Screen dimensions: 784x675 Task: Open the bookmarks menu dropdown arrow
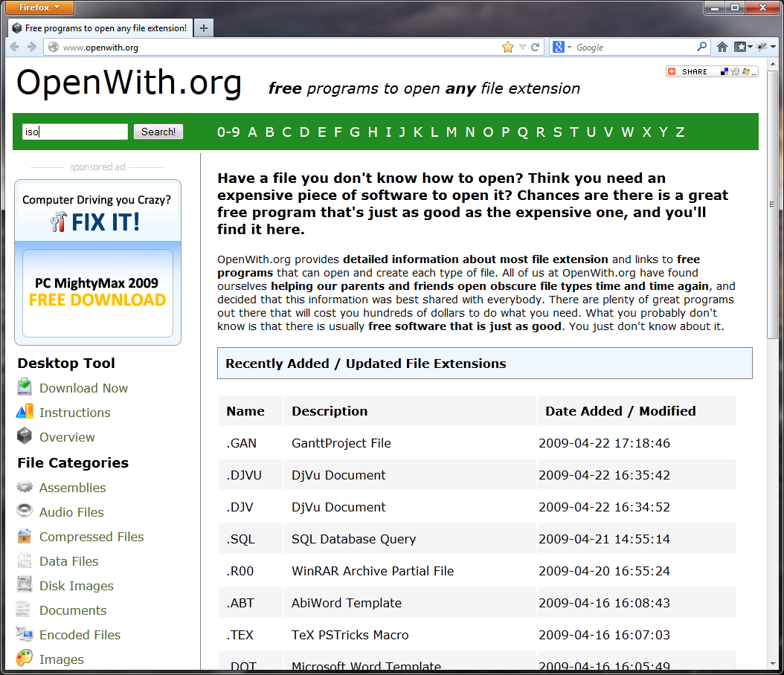[751, 48]
